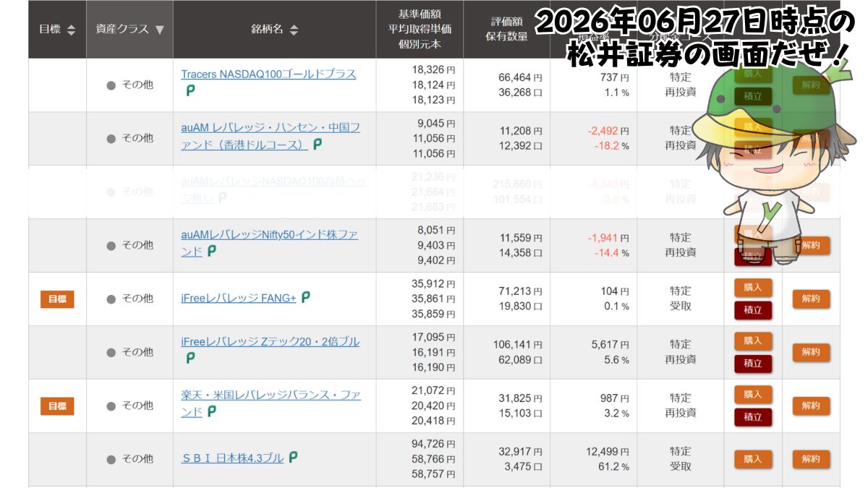Click the P icon next to SBI 日本株4.3ブル
Viewport: 868px width, 488px height.
pyautogui.click(x=293, y=457)
